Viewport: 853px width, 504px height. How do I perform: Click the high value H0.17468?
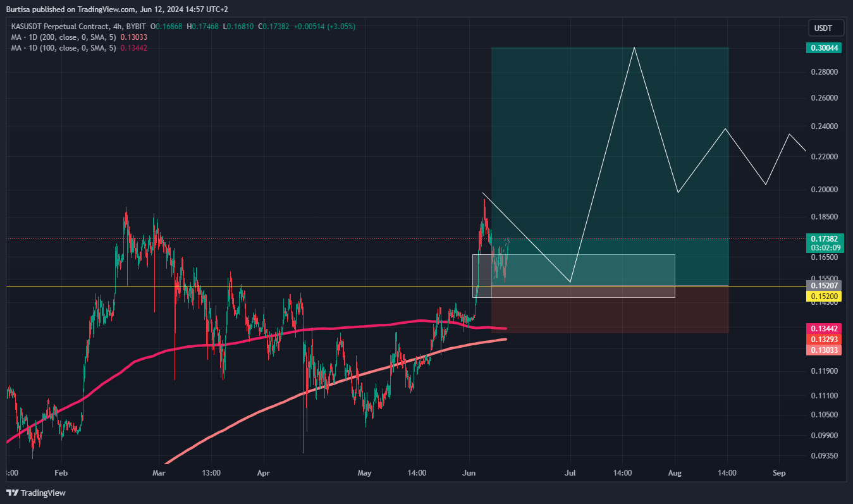point(203,27)
